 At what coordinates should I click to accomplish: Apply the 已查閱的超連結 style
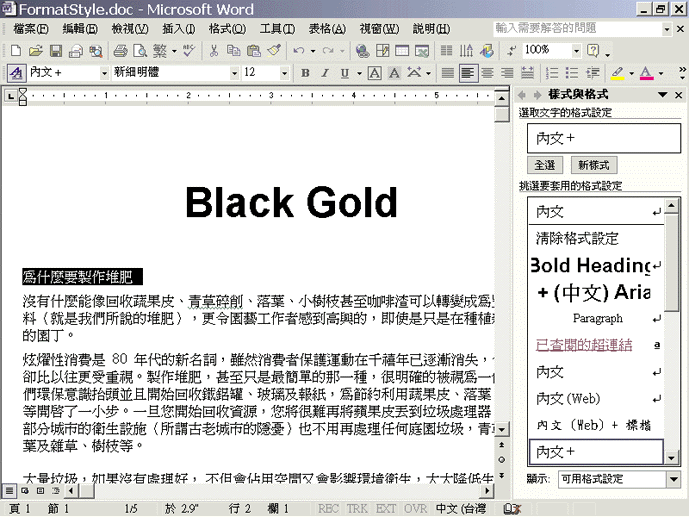596,345
